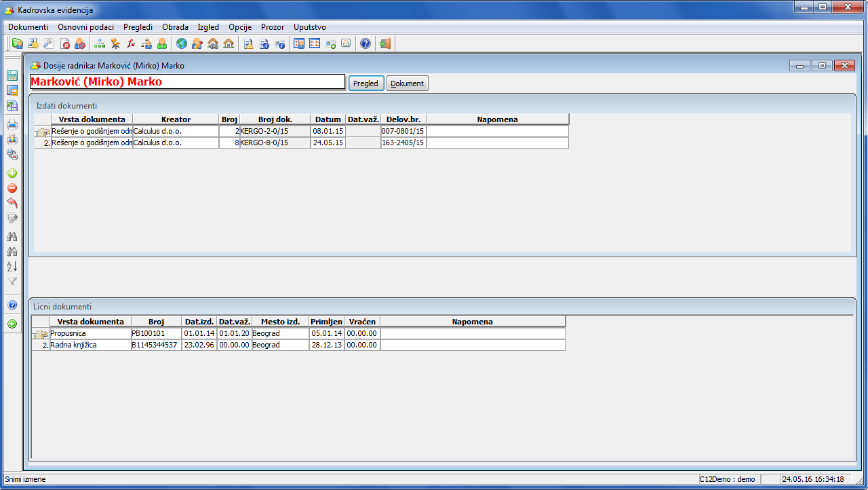The image size is (868, 490).
Task: Click the worker name field Marković Marko
Action: pos(188,81)
